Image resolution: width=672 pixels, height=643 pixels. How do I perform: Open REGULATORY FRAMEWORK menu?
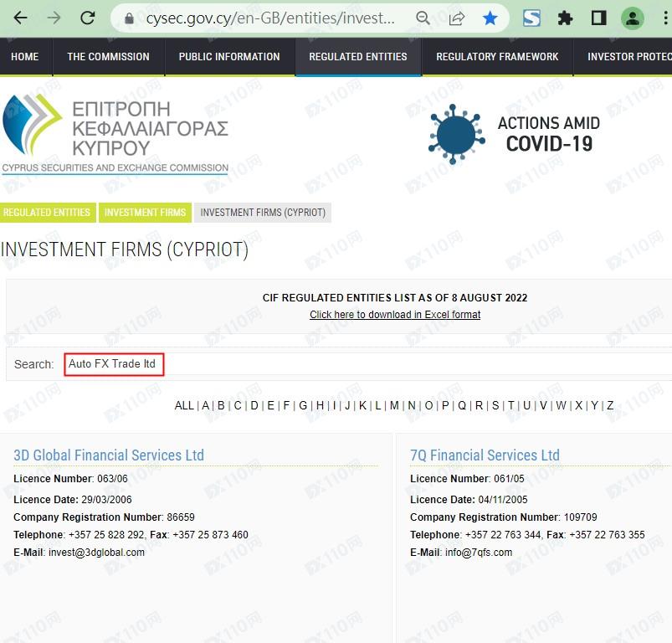[497, 57]
